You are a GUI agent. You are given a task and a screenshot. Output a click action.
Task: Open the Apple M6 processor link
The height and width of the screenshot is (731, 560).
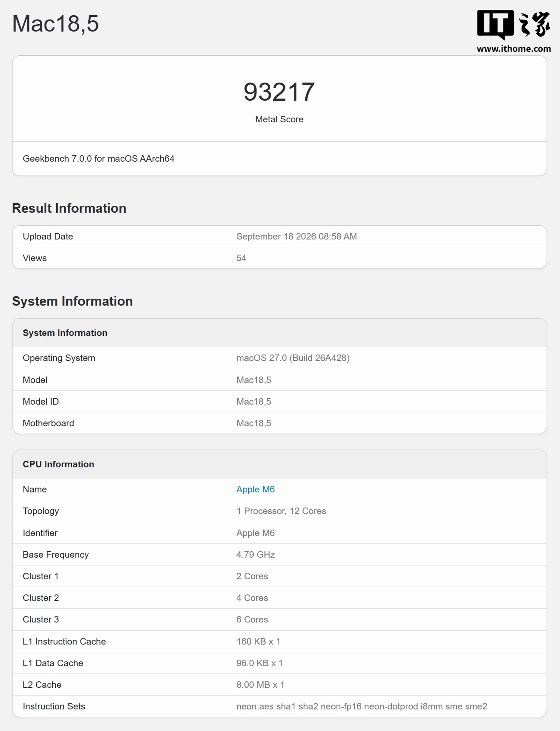point(256,489)
